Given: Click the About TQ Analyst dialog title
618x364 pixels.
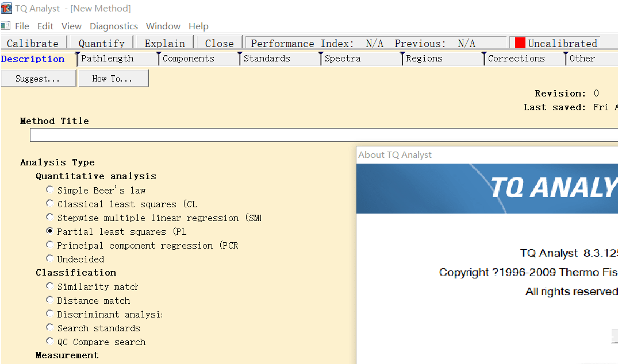Looking at the screenshot, I should [395, 155].
